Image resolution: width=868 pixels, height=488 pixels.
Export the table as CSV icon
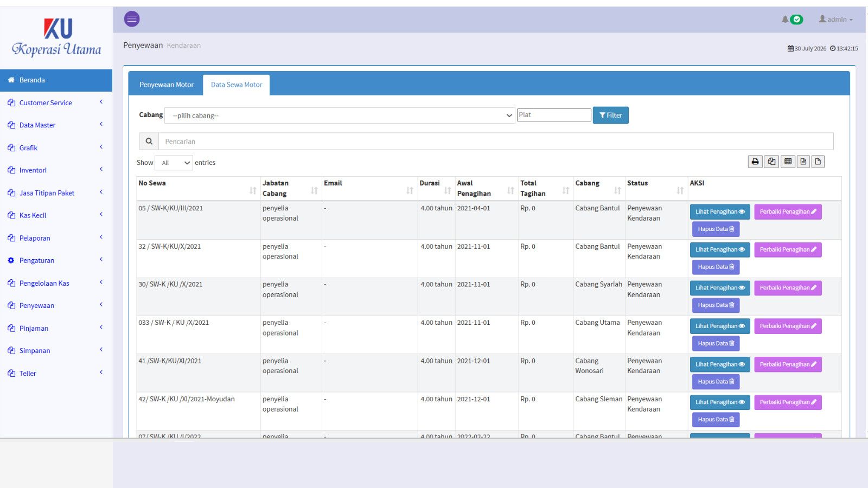pos(803,162)
